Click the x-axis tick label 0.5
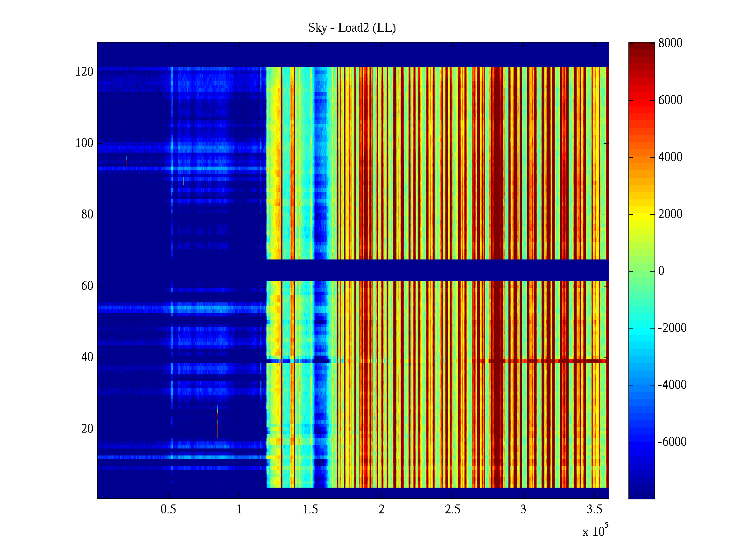 click(168, 510)
